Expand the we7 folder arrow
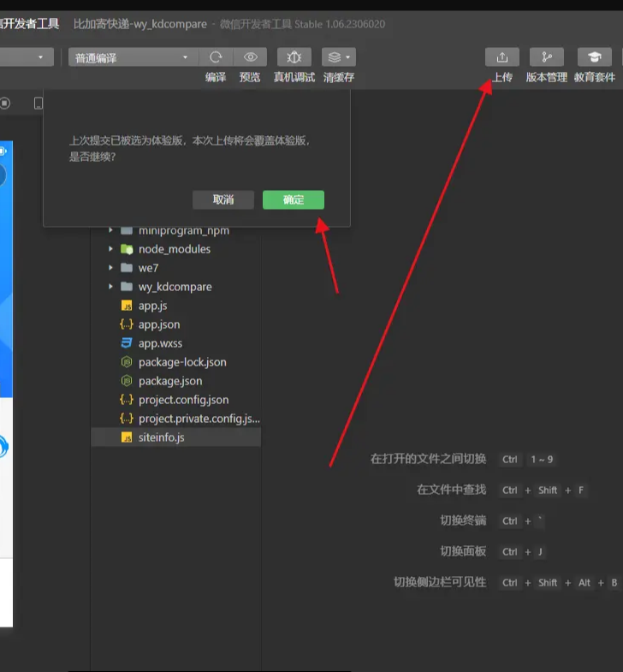 [110, 268]
